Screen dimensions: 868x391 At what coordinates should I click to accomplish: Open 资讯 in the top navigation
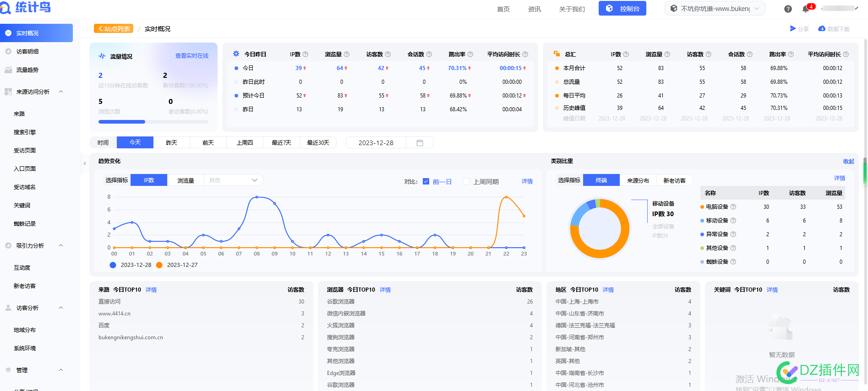tap(535, 9)
